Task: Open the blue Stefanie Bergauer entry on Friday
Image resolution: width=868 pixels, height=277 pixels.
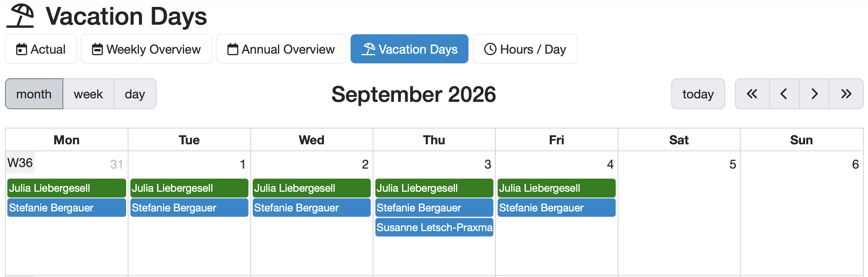Action: (557, 208)
